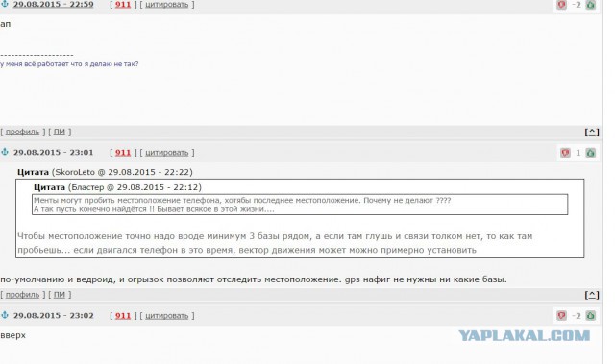Open профиль link under the 23:01 post
The width and height of the screenshot is (615, 364).
22,295
